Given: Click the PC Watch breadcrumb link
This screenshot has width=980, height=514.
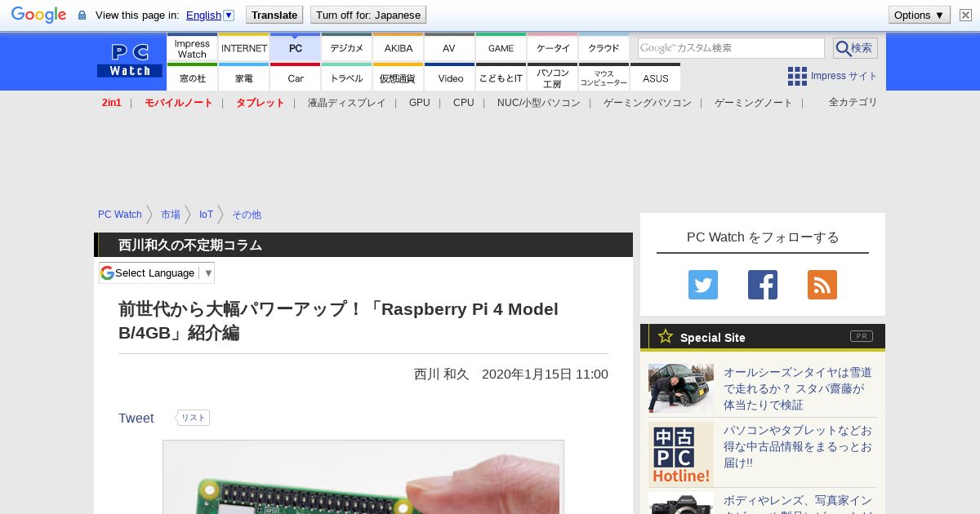Looking at the screenshot, I should 120,215.
